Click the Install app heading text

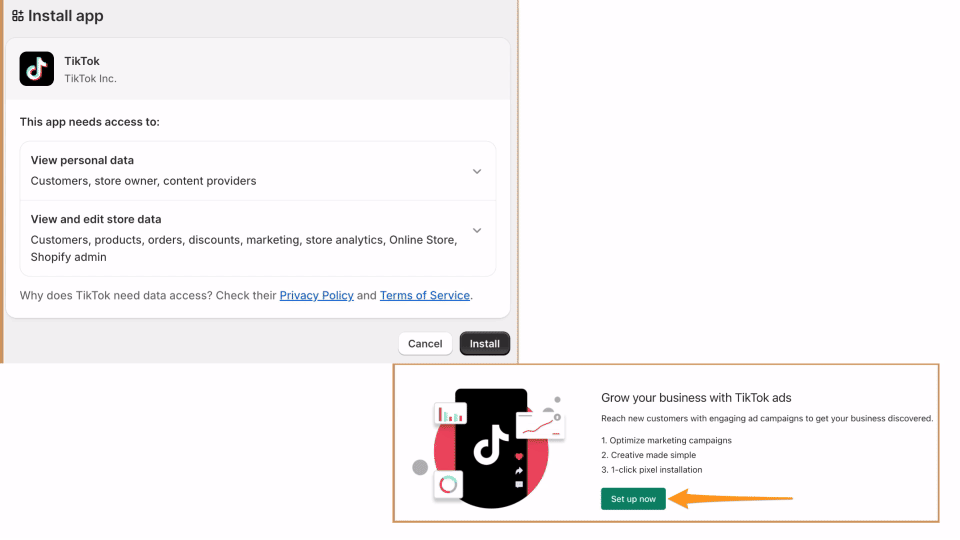(65, 16)
